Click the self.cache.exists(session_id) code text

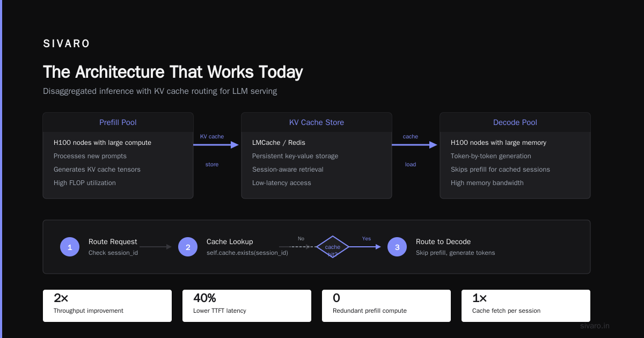tap(247, 253)
